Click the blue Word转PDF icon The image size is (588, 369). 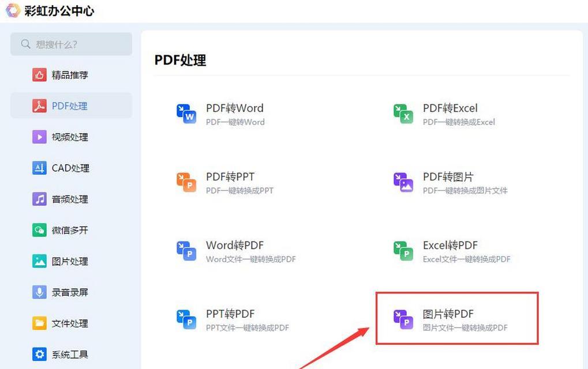coord(186,251)
